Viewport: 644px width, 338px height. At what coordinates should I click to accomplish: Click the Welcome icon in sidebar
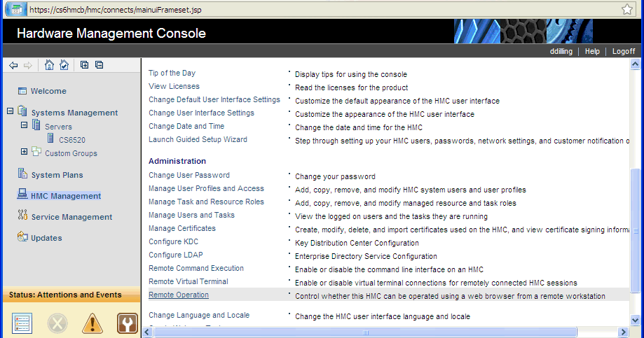pos(22,91)
